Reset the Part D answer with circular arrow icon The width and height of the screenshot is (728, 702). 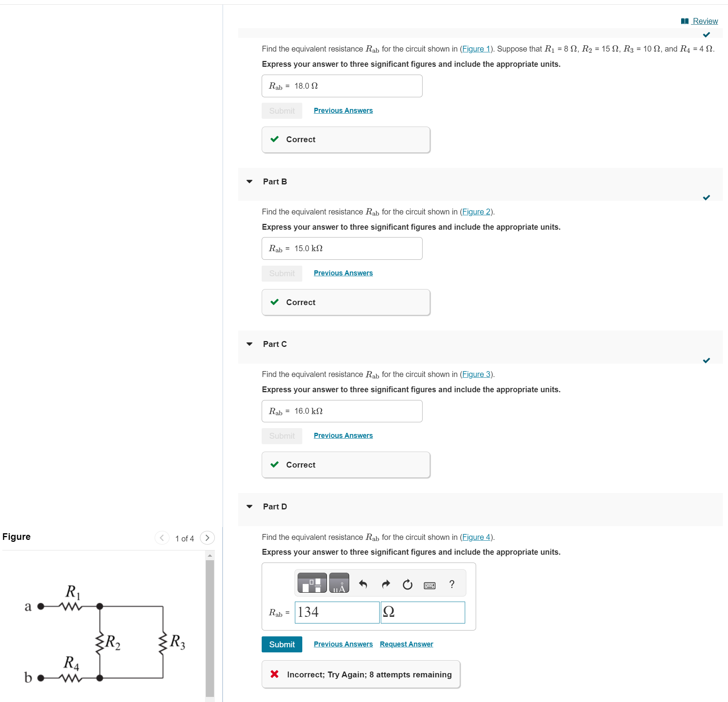tap(407, 584)
